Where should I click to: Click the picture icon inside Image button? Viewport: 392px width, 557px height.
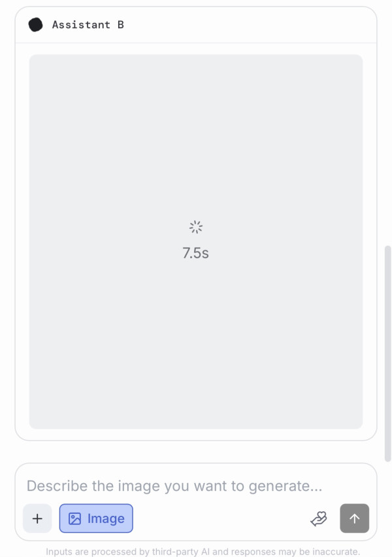click(75, 518)
